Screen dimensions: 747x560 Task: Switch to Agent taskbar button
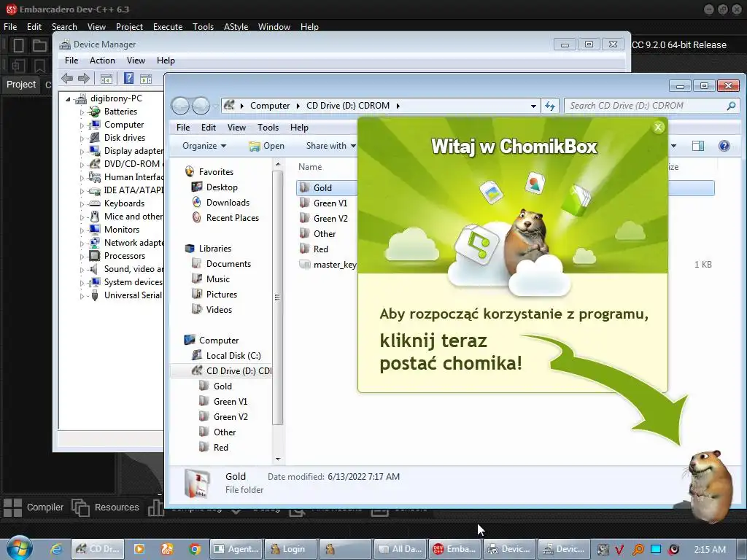tap(236, 549)
